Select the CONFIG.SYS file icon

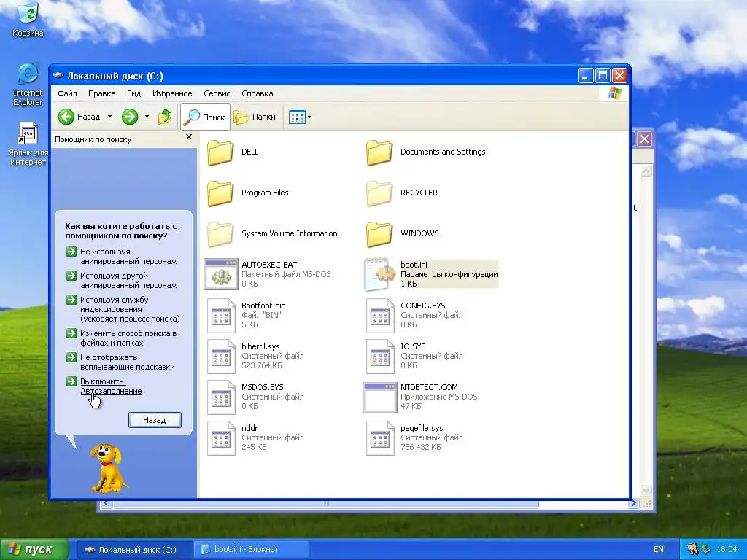click(x=380, y=315)
